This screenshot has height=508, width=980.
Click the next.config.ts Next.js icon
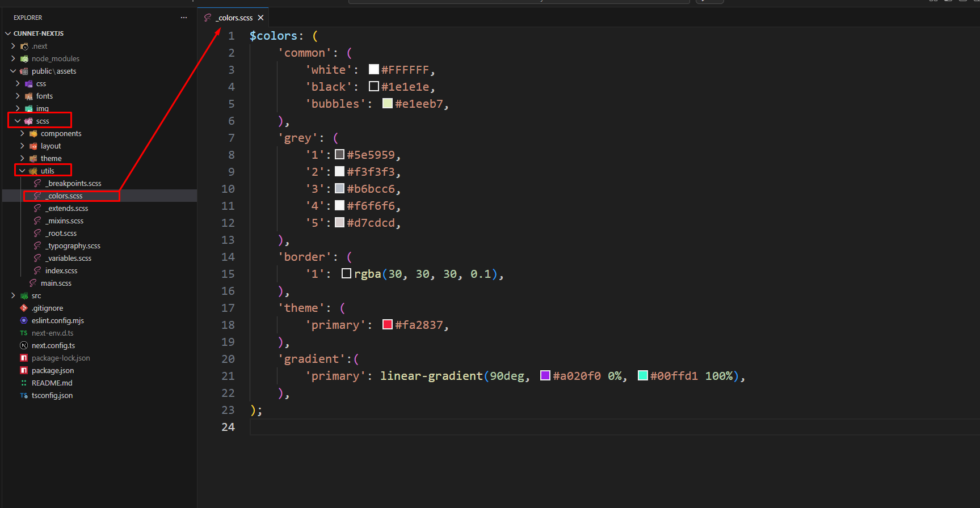click(24, 345)
